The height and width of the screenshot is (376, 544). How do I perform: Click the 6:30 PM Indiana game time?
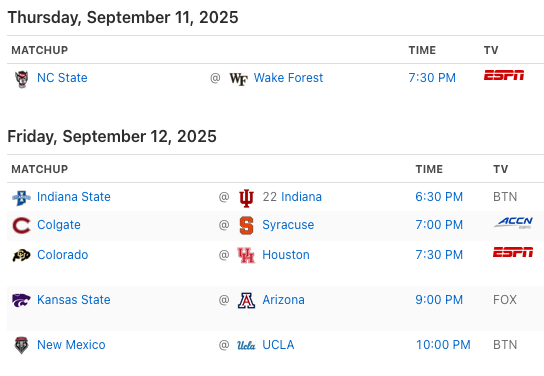(x=439, y=197)
